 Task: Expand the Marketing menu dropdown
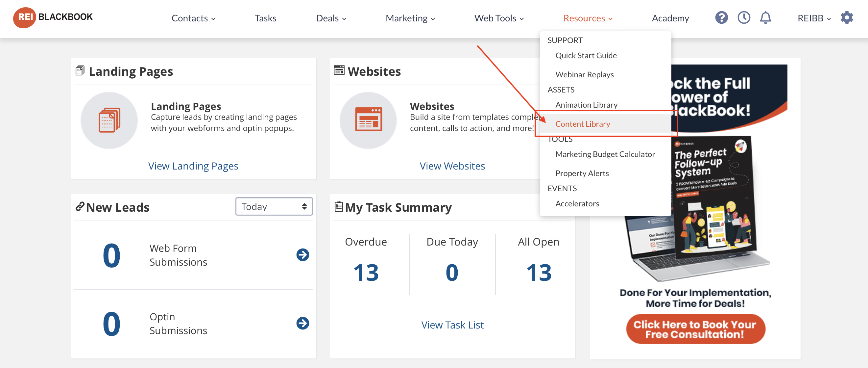pos(410,18)
